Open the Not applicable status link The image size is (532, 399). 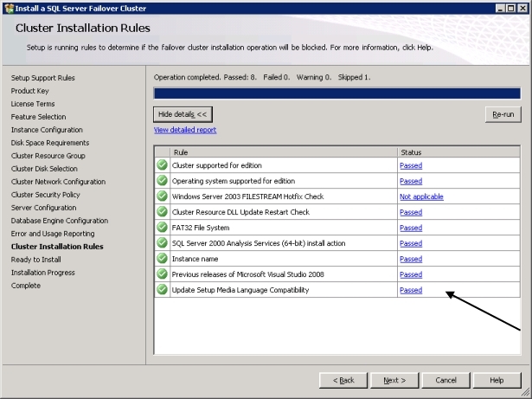point(421,196)
